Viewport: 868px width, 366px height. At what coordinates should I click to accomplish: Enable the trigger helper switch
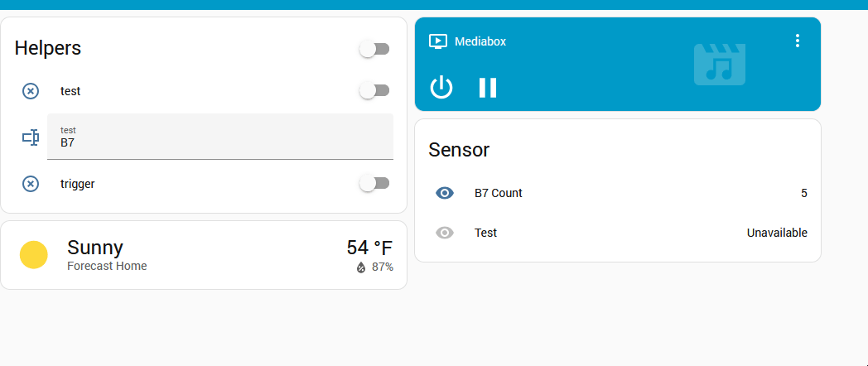[x=374, y=183]
